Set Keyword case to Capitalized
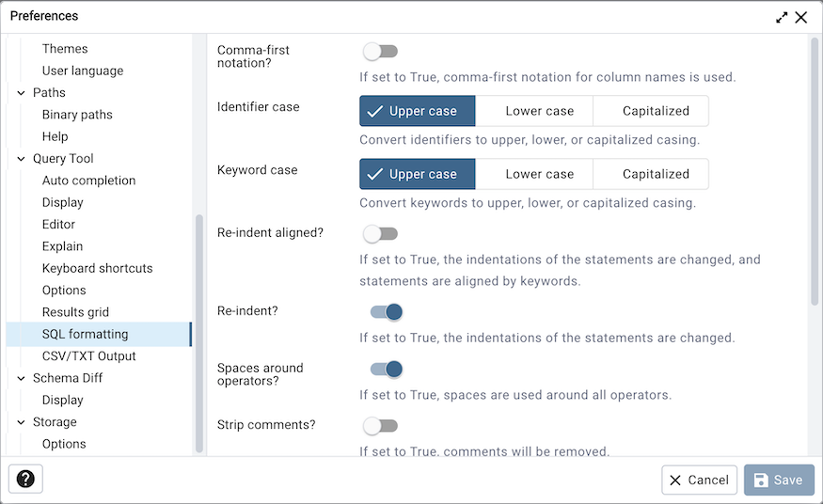823x504 pixels. coord(656,174)
